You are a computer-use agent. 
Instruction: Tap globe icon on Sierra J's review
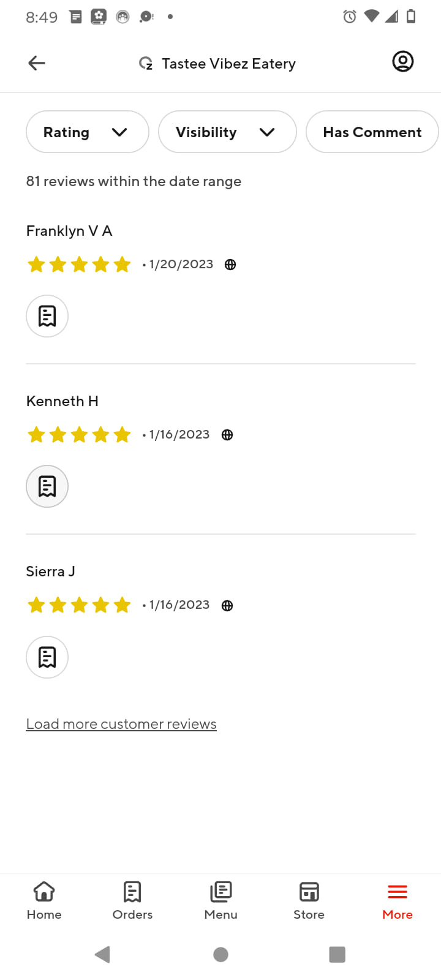coord(227,606)
